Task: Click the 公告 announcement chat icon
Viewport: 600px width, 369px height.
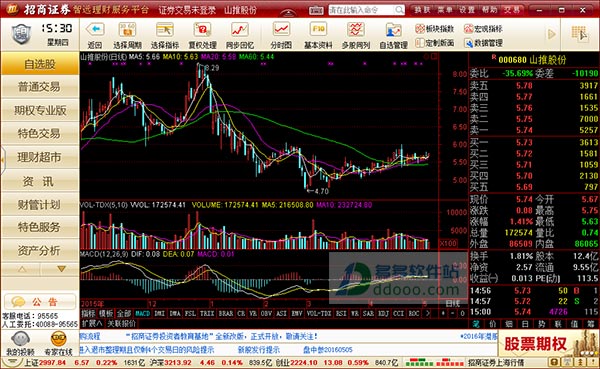Action: [x=18, y=302]
